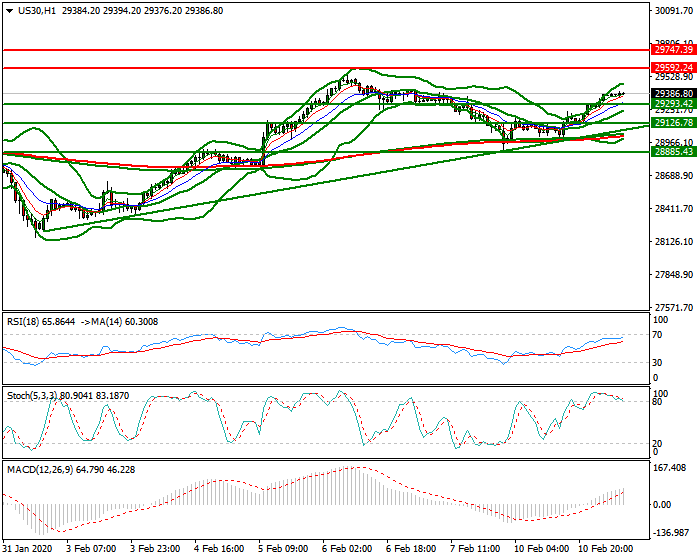The height and width of the screenshot is (560, 700).
Task: Click the Stoch(5,3,3) indicator label
Action: point(31,396)
